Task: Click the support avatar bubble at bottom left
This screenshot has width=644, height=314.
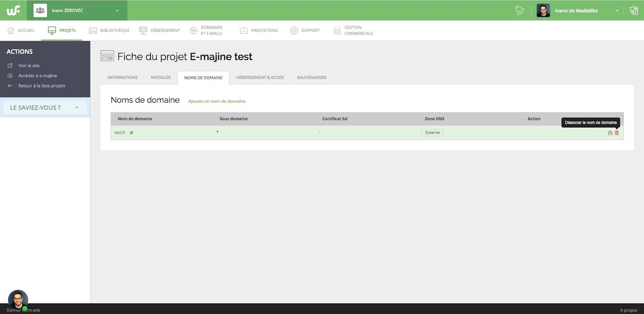Action: pyautogui.click(x=18, y=300)
